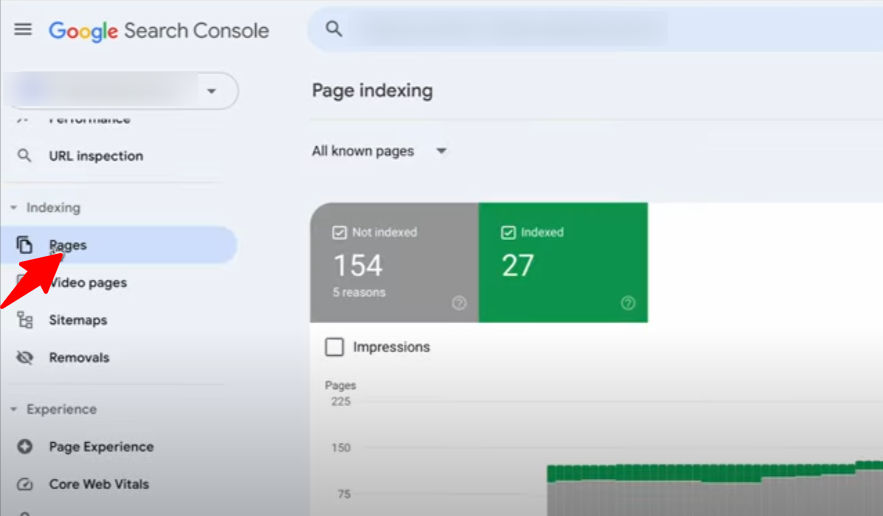883x516 pixels.
Task: Click the 27 indexed count
Action: coord(518,265)
